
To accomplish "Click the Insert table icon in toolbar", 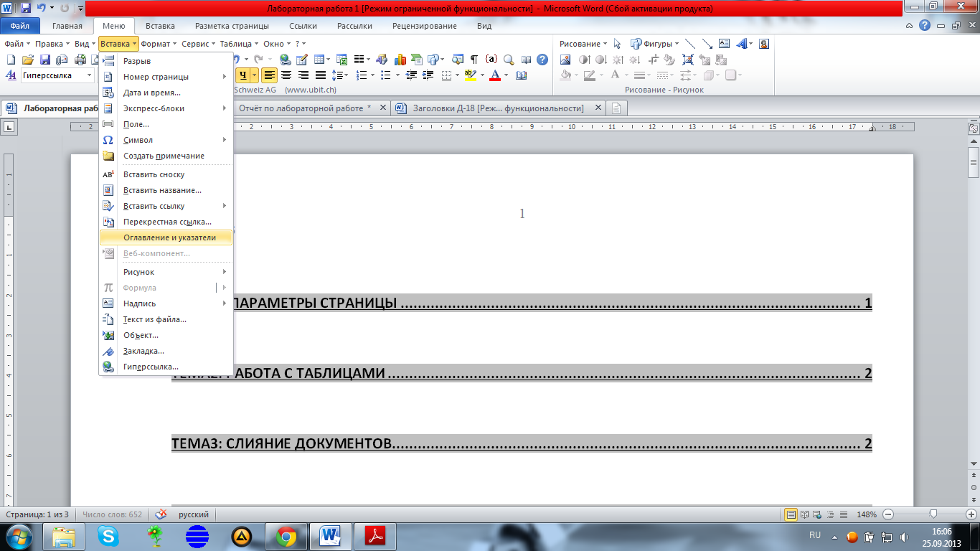I will point(318,60).
